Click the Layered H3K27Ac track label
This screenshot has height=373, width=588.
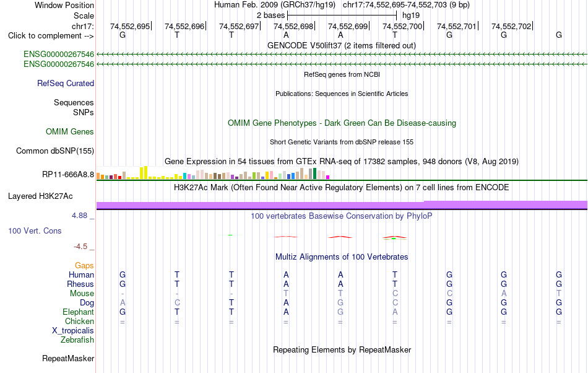(x=40, y=196)
